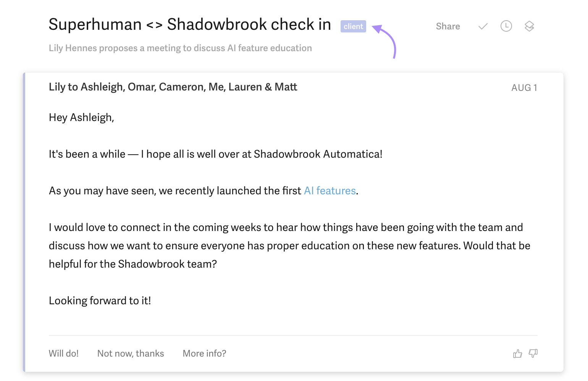Give the suggested replies a thumbs up
This screenshot has height=381, width=588.
tap(517, 354)
